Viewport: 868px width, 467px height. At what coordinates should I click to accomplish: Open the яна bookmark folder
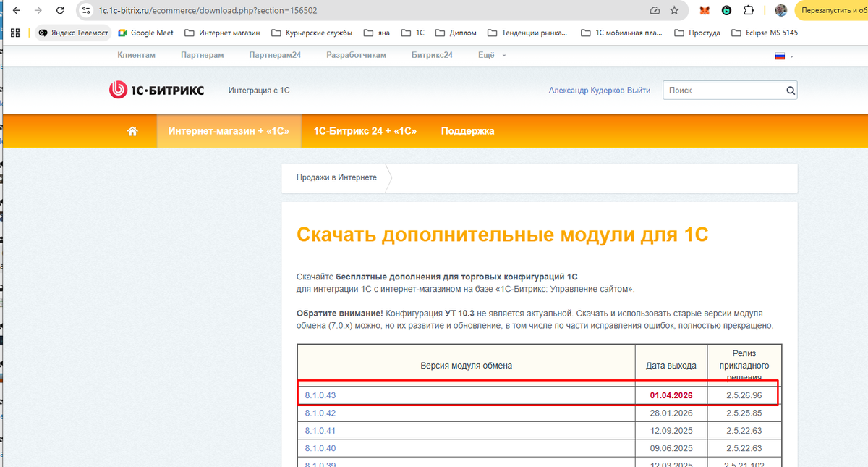376,33
